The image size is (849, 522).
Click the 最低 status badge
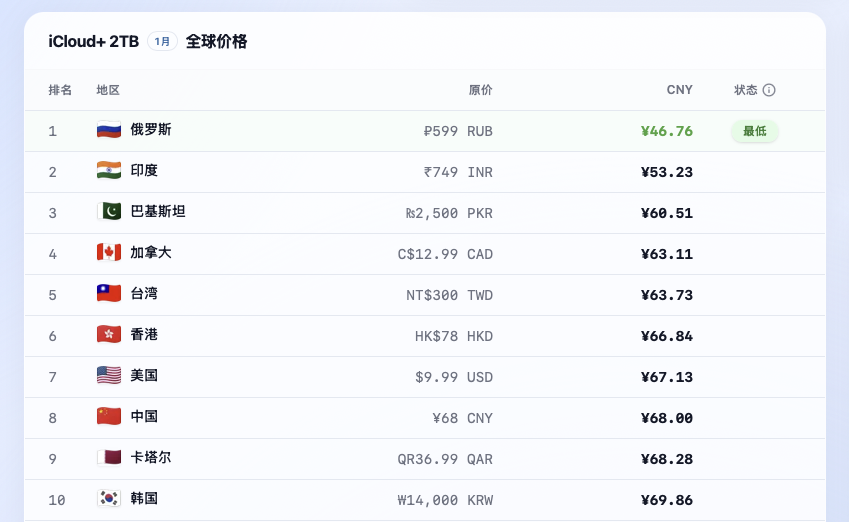pyautogui.click(x=754, y=131)
